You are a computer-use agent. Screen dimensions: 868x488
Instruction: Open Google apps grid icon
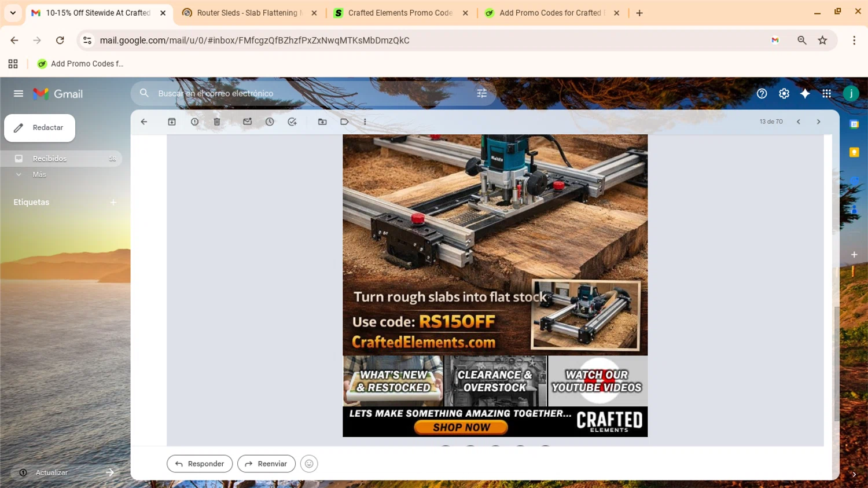826,94
